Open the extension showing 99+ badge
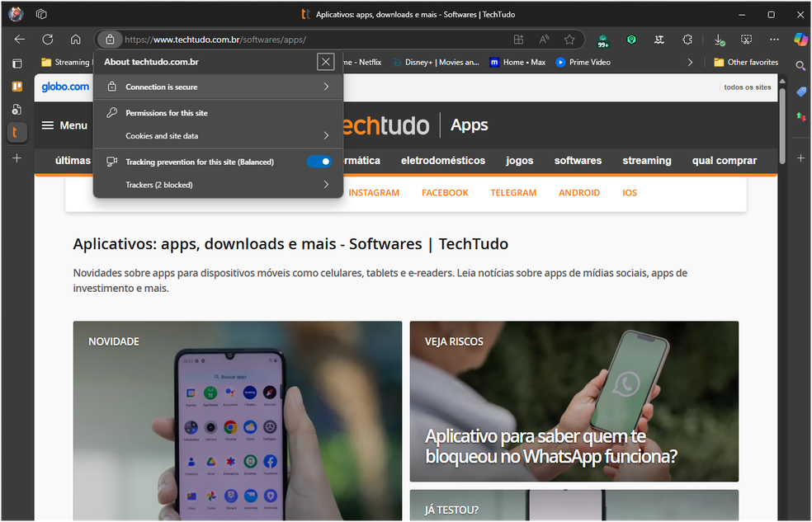812x522 pixels. (x=603, y=40)
